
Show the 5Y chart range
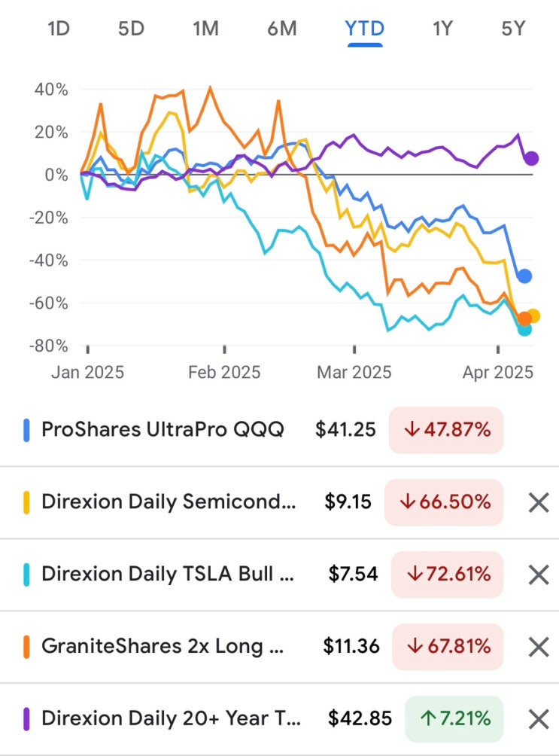pos(514,29)
